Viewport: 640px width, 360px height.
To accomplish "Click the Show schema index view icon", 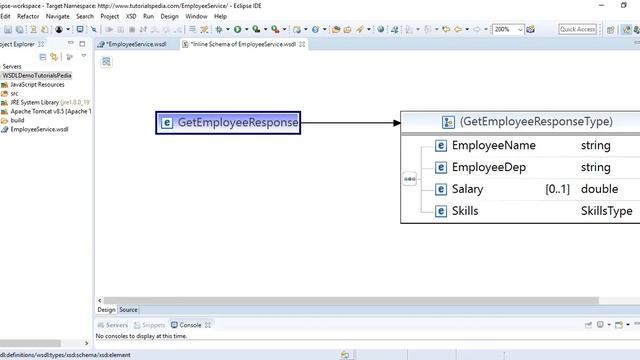I will (x=106, y=62).
